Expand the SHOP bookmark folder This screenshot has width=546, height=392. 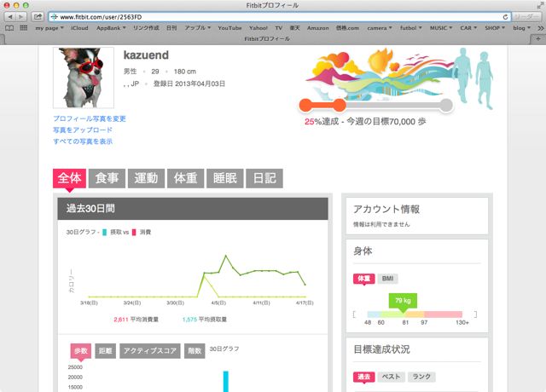[x=495, y=28]
